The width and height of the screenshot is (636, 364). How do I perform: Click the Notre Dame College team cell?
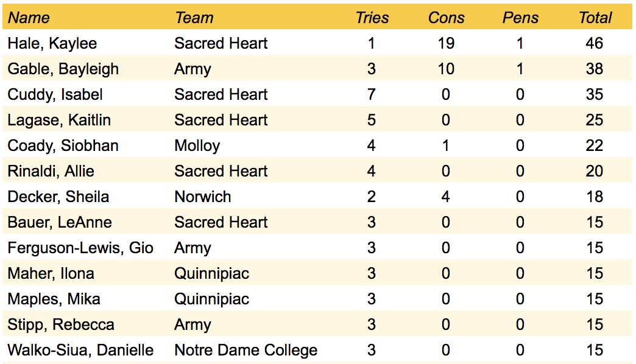click(246, 350)
